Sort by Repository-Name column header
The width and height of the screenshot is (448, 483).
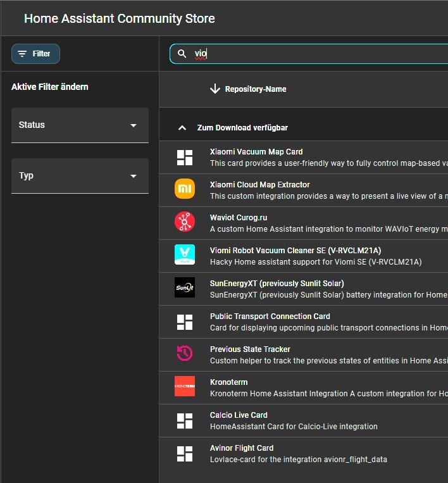click(256, 89)
